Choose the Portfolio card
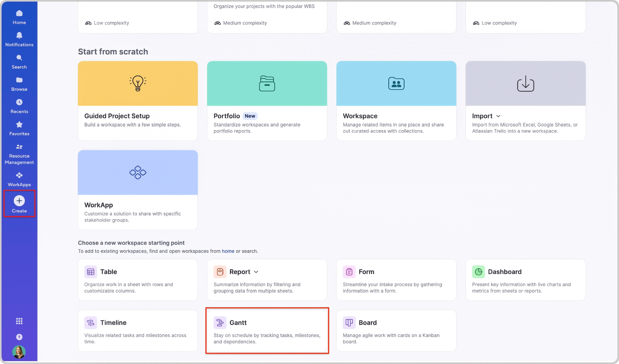The image size is (619, 364). coord(267,101)
